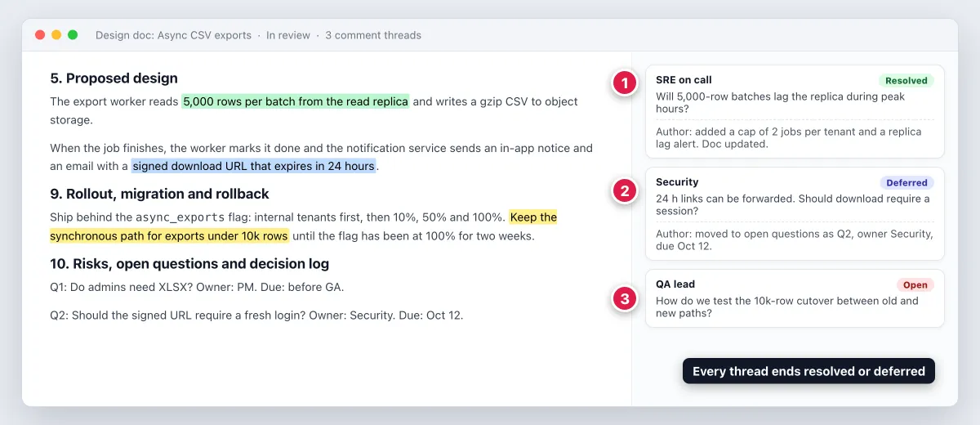Click author reply 'moved to open questions as Q2'
Screen dimensions: 980x425
[x=794, y=239]
